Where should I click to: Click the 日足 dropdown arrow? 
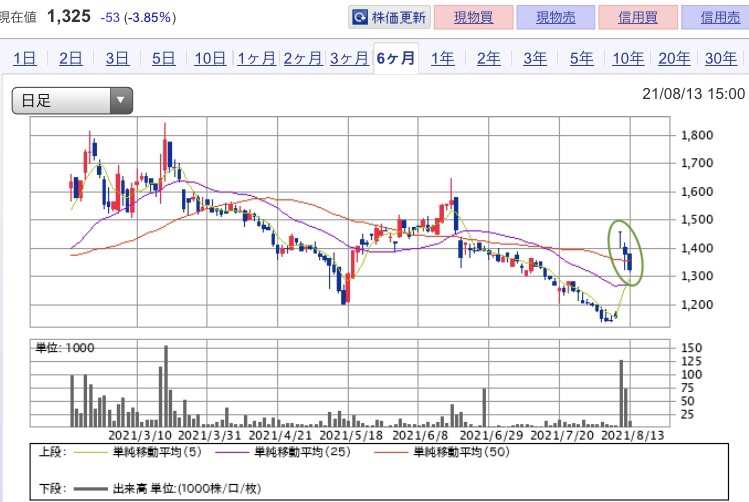tap(121, 100)
